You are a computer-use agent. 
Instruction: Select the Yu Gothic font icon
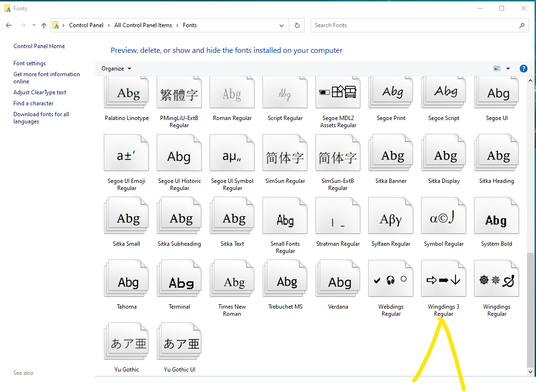click(x=126, y=342)
